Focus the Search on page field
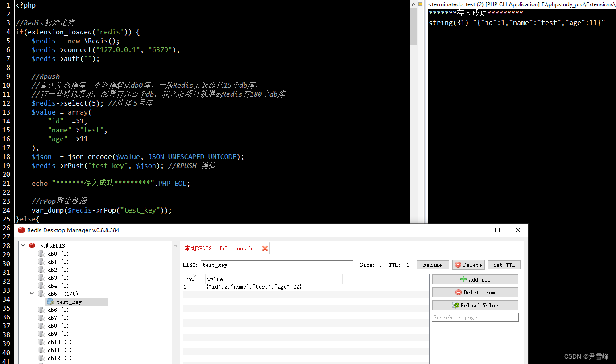The image size is (616, 364). 475,317
